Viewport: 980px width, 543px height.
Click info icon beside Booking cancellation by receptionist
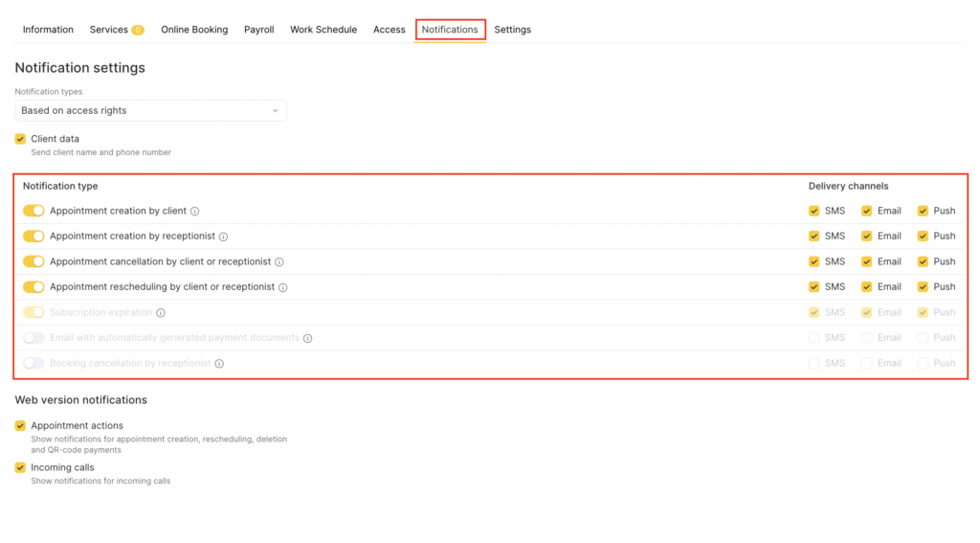coord(219,364)
